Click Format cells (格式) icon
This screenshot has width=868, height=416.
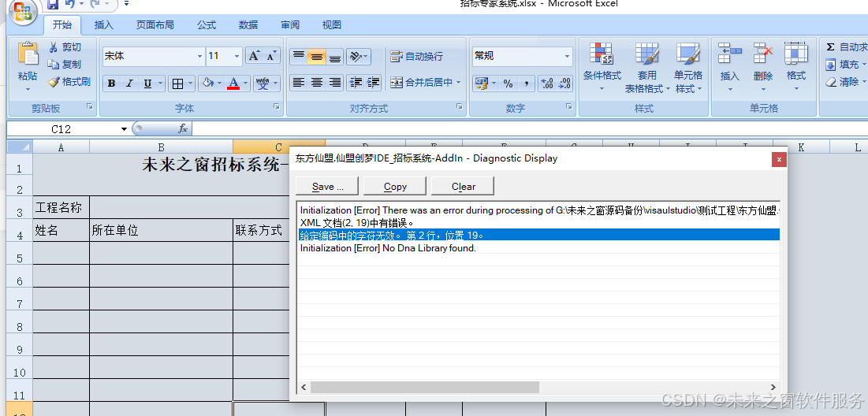pos(796,54)
